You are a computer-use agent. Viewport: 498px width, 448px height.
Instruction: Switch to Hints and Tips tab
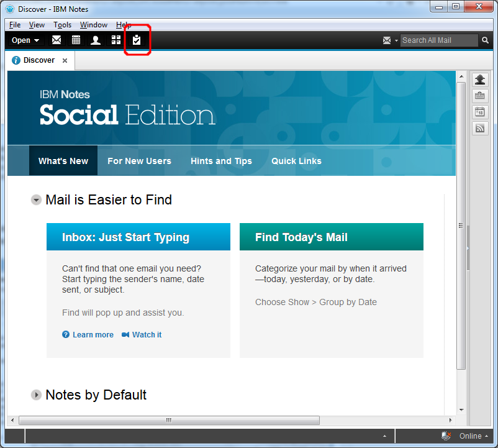coord(221,161)
